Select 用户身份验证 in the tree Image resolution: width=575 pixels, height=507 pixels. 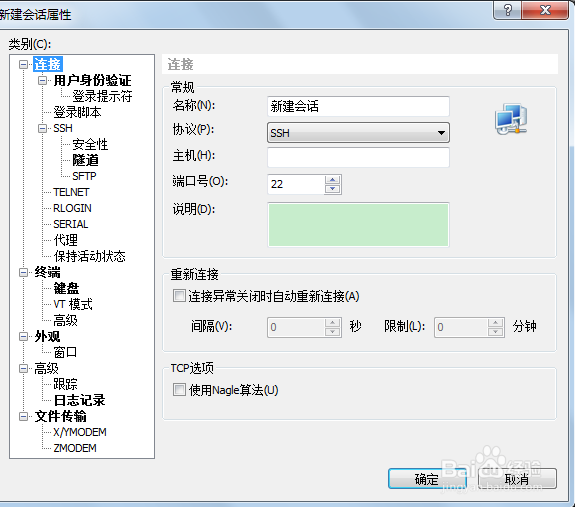[x=92, y=80]
